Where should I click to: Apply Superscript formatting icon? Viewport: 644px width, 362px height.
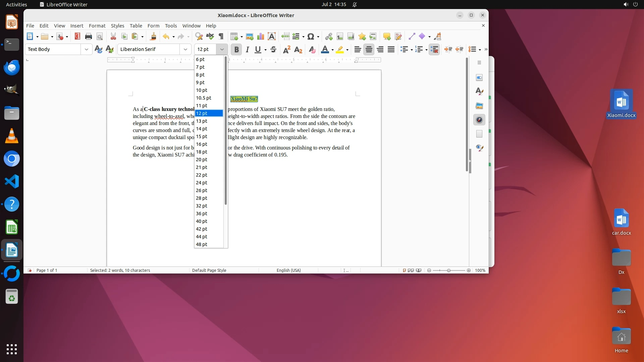(287, 50)
